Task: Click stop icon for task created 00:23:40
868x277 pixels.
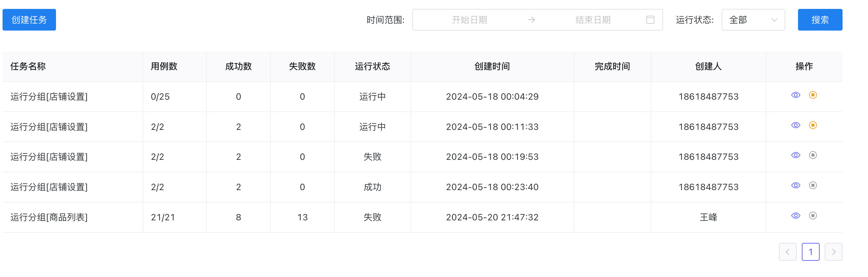Action: [813, 185]
